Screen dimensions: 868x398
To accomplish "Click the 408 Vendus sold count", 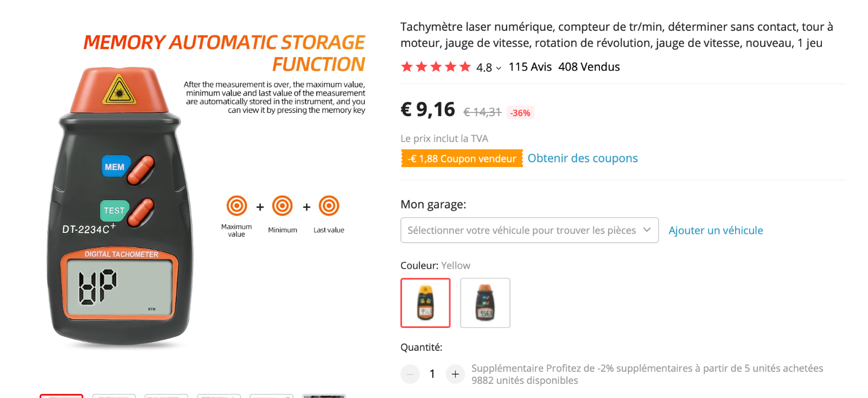I will point(589,67).
